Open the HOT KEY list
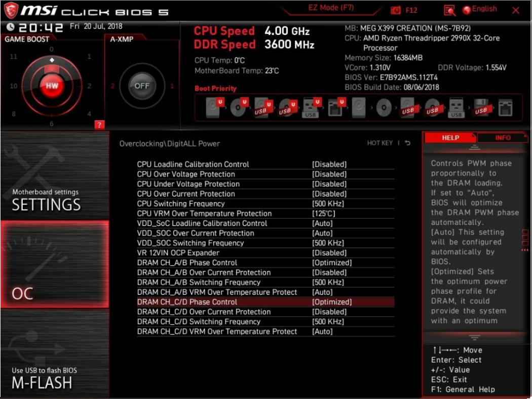Image resolution: width=532 pixels, height=399 pixels. pyautogui.click(x=379, y=143)
